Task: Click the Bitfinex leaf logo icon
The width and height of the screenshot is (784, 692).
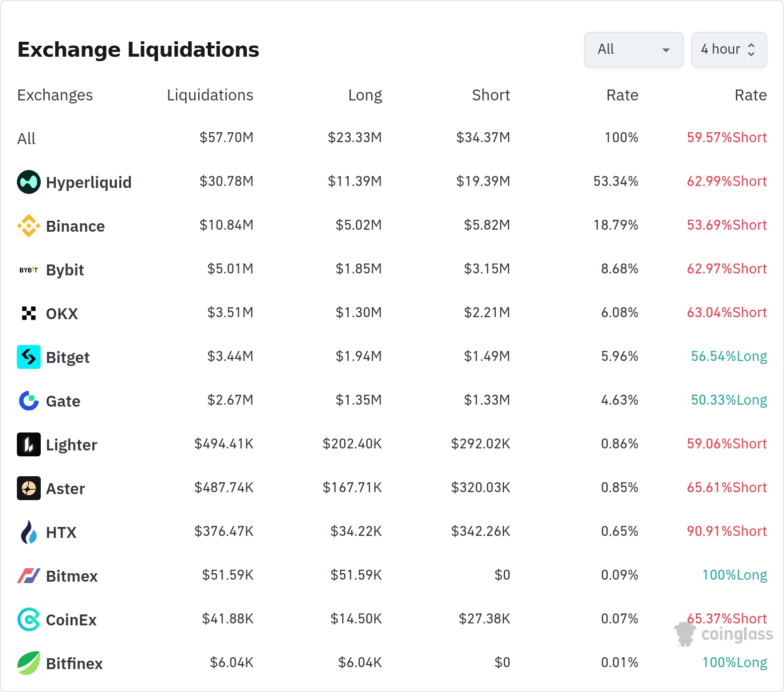Action: pos(29,663)
